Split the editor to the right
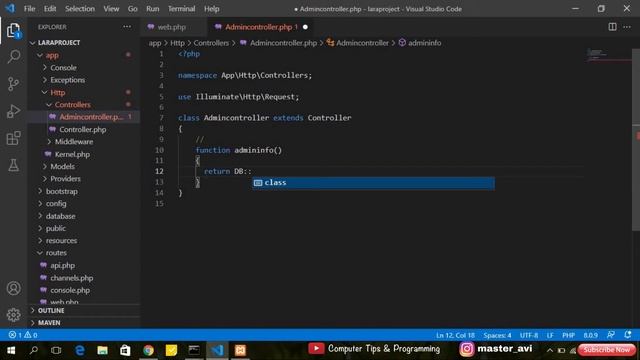 [612, 27]
